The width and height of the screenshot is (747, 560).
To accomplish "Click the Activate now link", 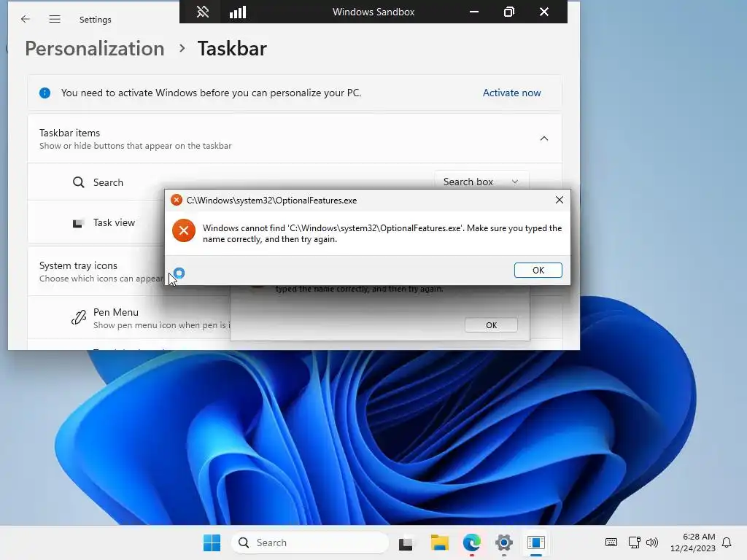I will point(511,93).
